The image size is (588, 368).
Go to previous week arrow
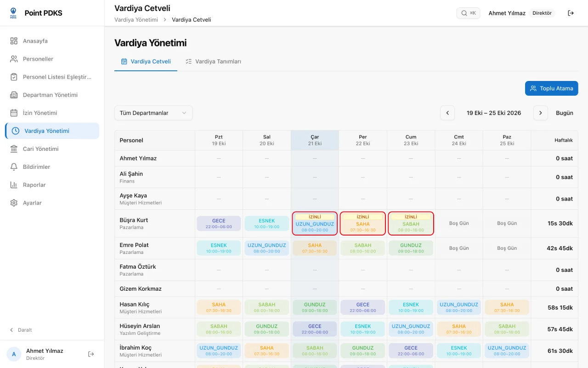point(447,113)
